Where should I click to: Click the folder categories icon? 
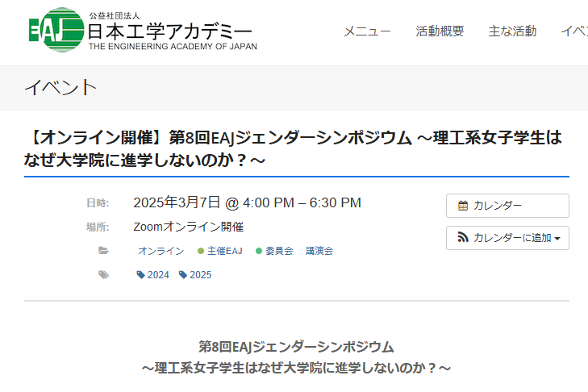tap(103, 251)
